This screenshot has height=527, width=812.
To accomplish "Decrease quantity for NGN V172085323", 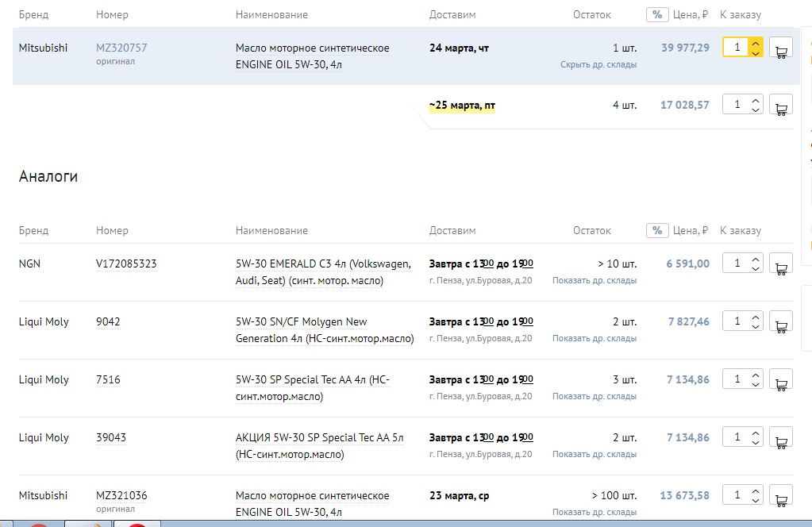I will [756, 269].
